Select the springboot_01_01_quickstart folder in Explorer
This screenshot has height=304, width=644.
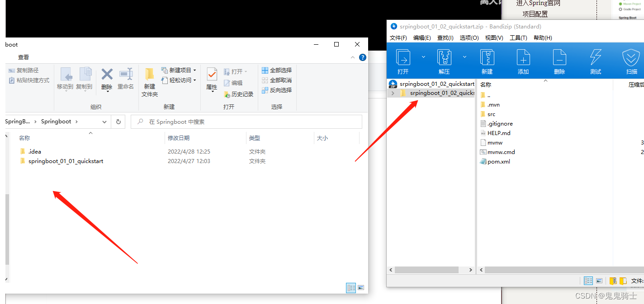point(62,161)
